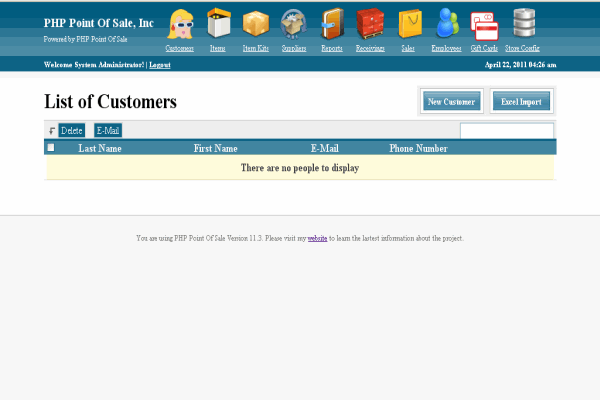Open the Sales shopping bag icon
Image resolution: width=600 pixels, height=400 pixels.
tap(409, 24)
